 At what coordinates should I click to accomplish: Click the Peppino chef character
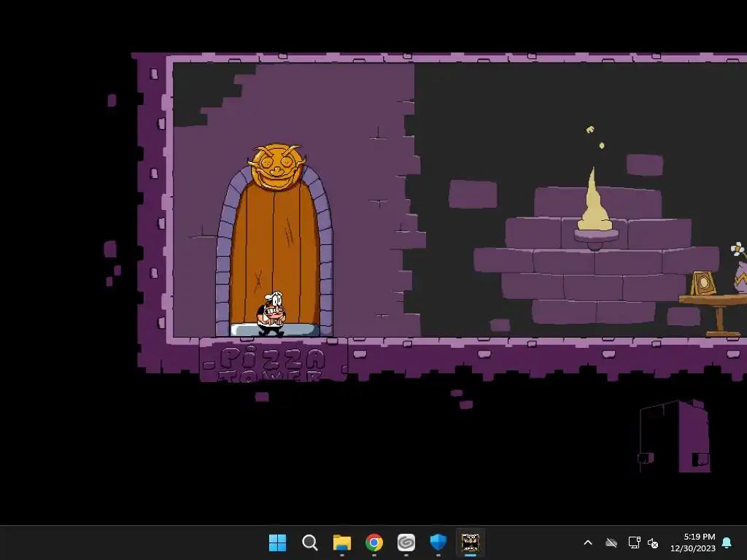(271, 314)
